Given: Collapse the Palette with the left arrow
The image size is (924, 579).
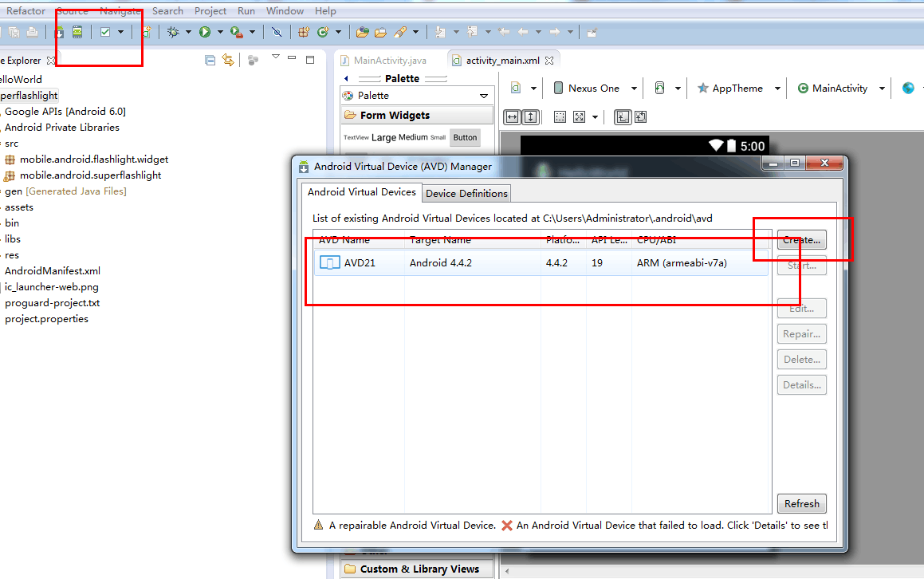Looking at the screenshot, I should tap(347, 78).
